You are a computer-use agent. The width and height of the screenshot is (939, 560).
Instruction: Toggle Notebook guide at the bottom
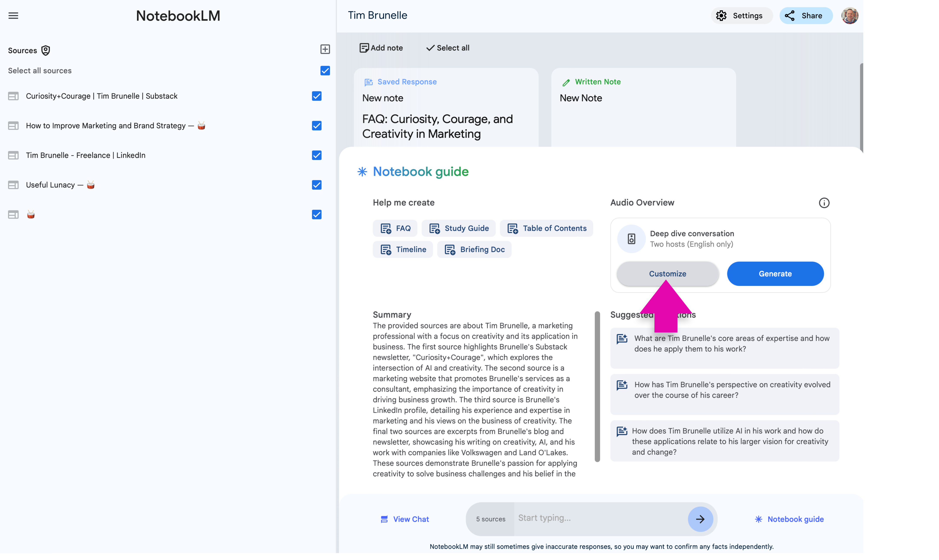click(x=789, y=519)
